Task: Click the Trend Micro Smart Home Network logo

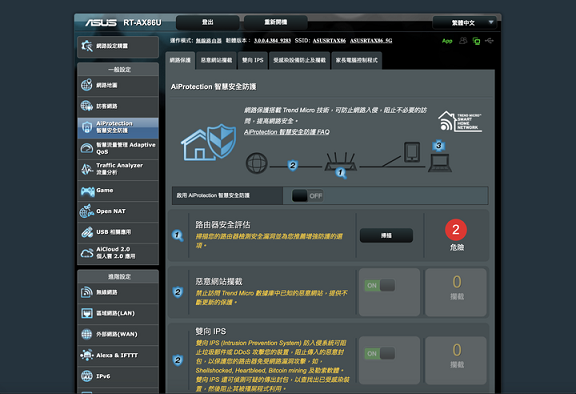Action: [460, 121]
